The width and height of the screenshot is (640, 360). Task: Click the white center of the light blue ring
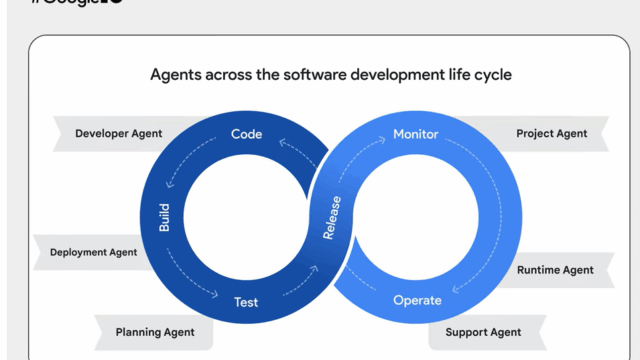(416, 217)
